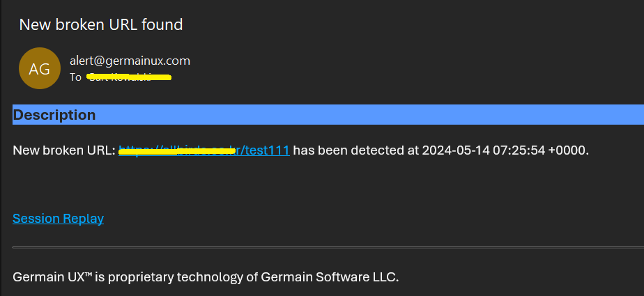
Task: Click the highlighted recipient name after 'To'
Action: pyautogui.click(x=129, y=77)
